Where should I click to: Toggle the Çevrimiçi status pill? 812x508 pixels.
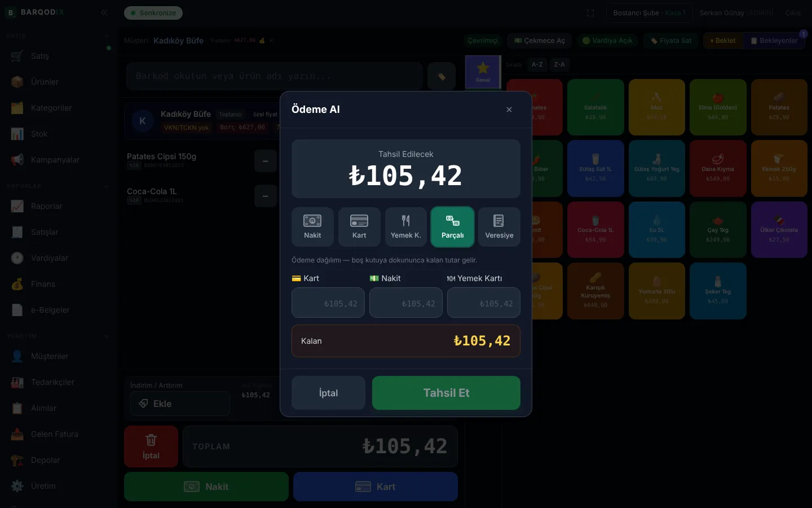tap(483, 41)
